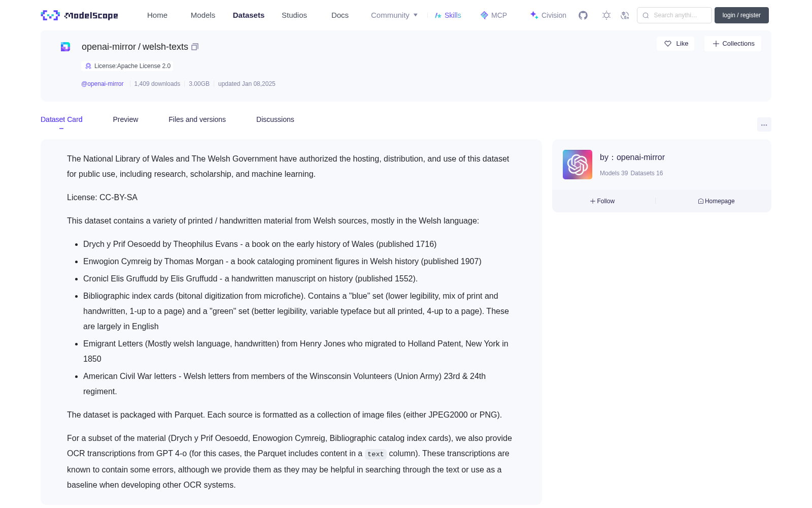The height and width of the screenshot is (508, 812).
Task: Click the 'text' inline code label
Action: click(x=376, y=454)
